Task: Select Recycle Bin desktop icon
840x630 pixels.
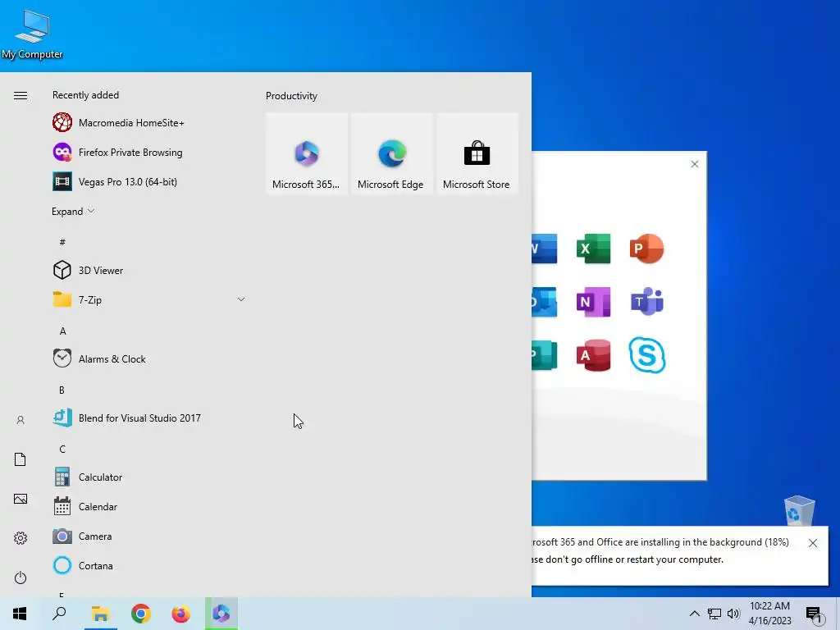Action: click(799, 511)
